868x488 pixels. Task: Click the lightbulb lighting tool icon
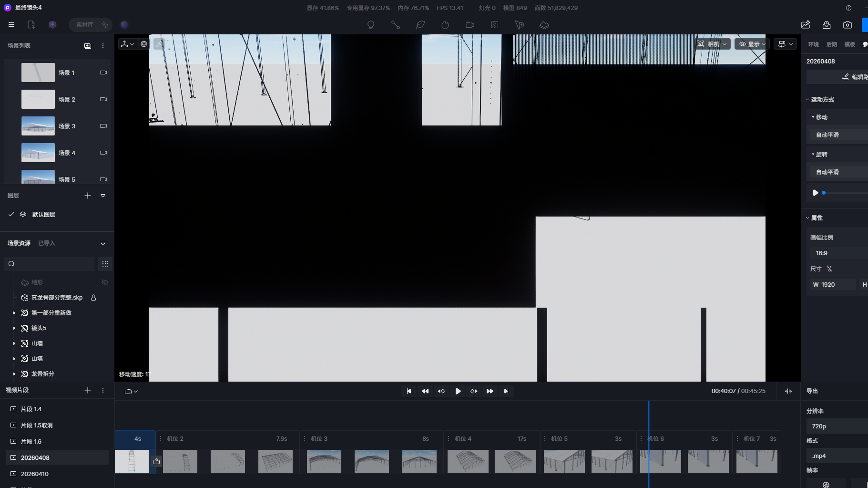(x=371, y=25)
